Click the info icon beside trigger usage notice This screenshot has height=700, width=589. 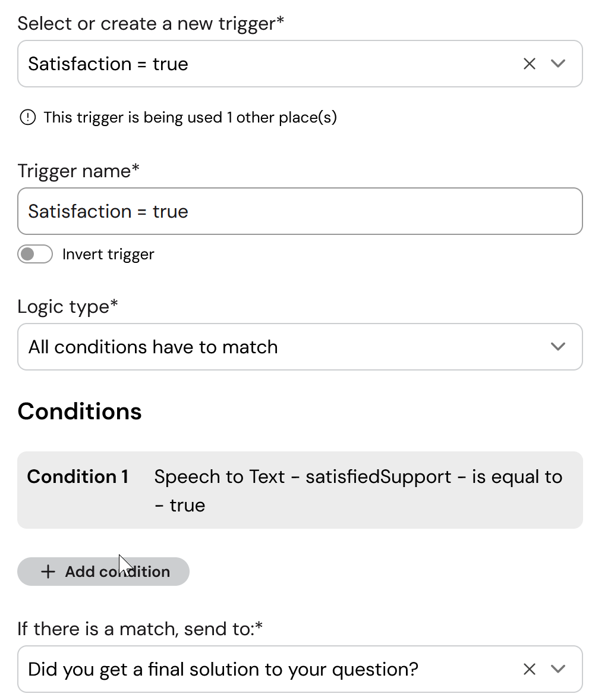tap(28, 117)
